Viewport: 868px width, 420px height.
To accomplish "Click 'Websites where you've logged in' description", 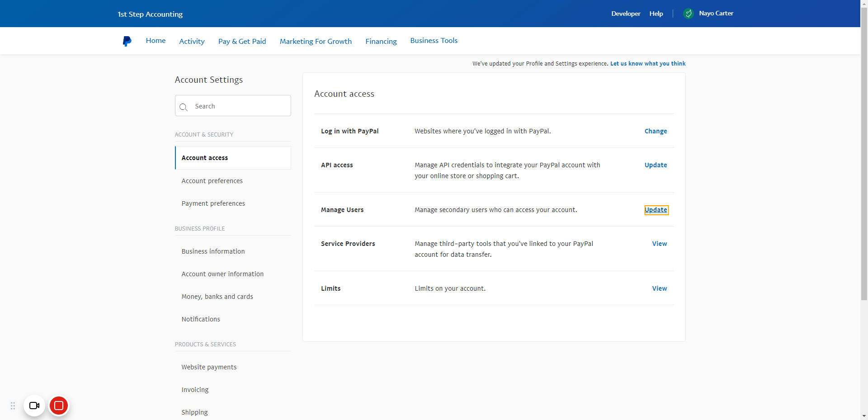I will click(483, 131).
